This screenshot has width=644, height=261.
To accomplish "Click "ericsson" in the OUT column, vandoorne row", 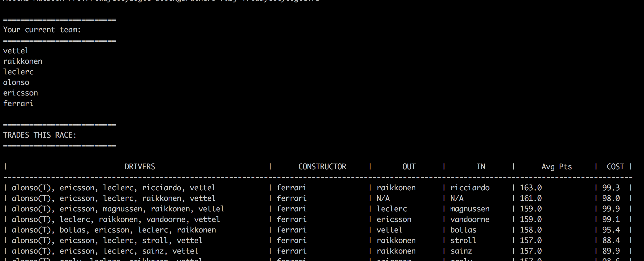I will click(x=394, y=219).
